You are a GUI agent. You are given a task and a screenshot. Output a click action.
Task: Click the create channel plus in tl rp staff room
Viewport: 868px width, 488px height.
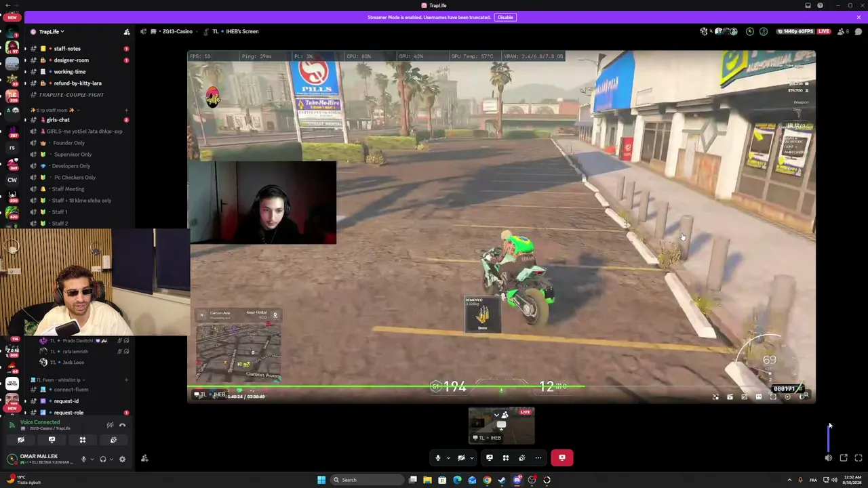(126, 110)
